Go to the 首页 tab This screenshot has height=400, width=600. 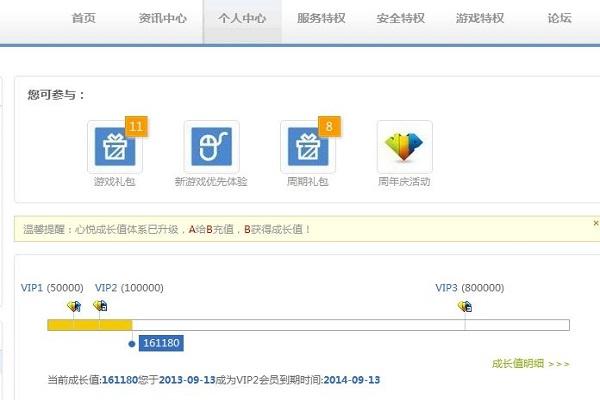point(84,18)
